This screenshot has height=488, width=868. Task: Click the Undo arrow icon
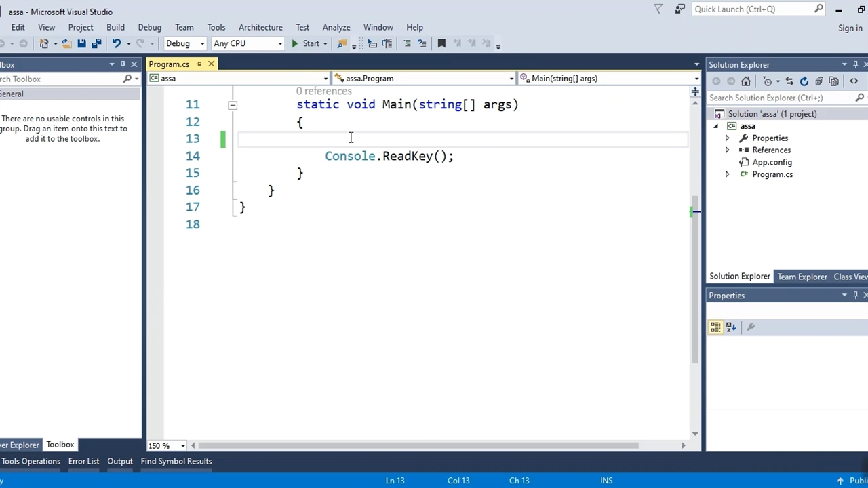(x=117, y=43)
